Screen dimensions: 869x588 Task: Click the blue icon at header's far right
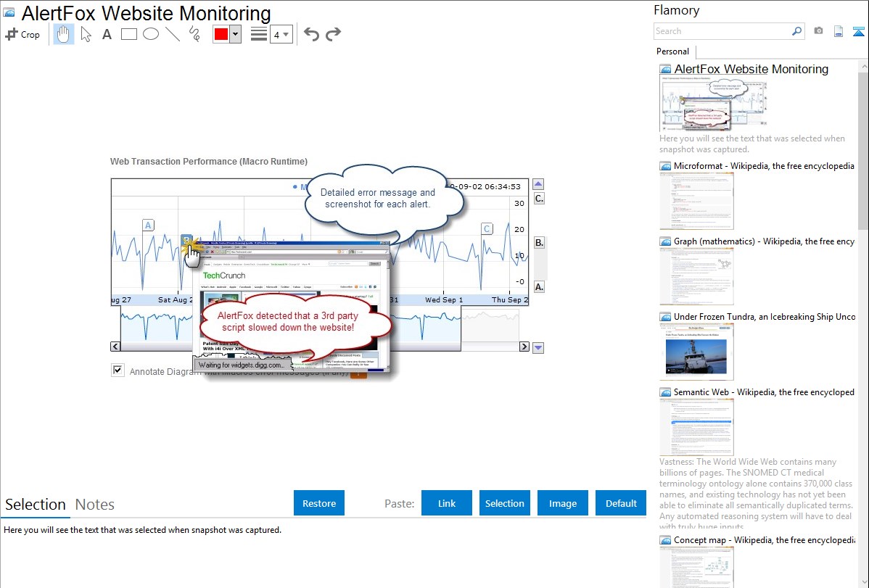click(858, 31)
